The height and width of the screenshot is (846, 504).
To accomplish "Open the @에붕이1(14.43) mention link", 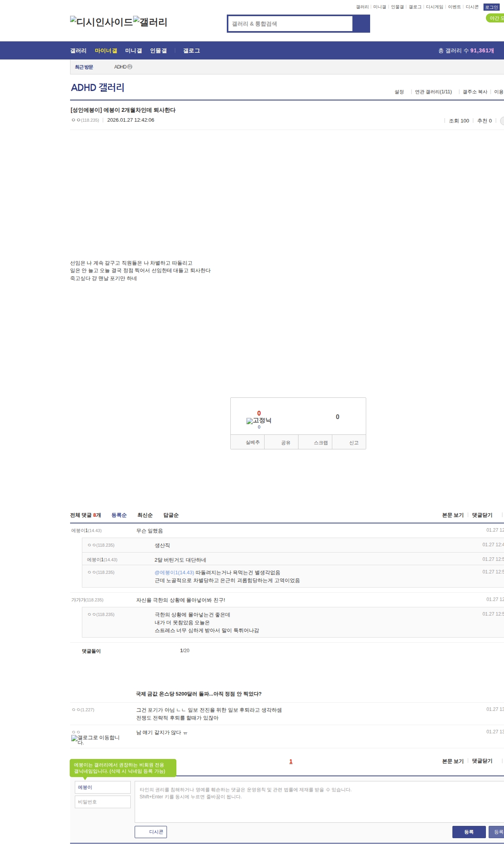I will [174, 573].
